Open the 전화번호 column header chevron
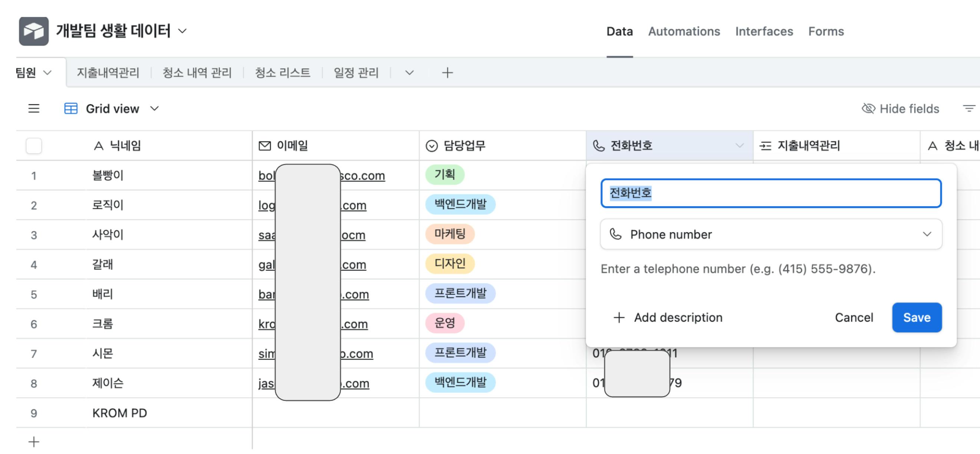This screenshot has height=454, width=980. click(739, 146)
